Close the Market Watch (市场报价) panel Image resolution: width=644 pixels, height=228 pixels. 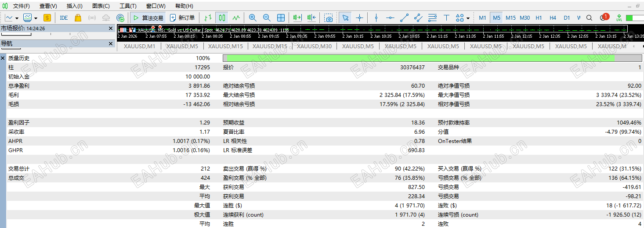[x=111, y=28]
